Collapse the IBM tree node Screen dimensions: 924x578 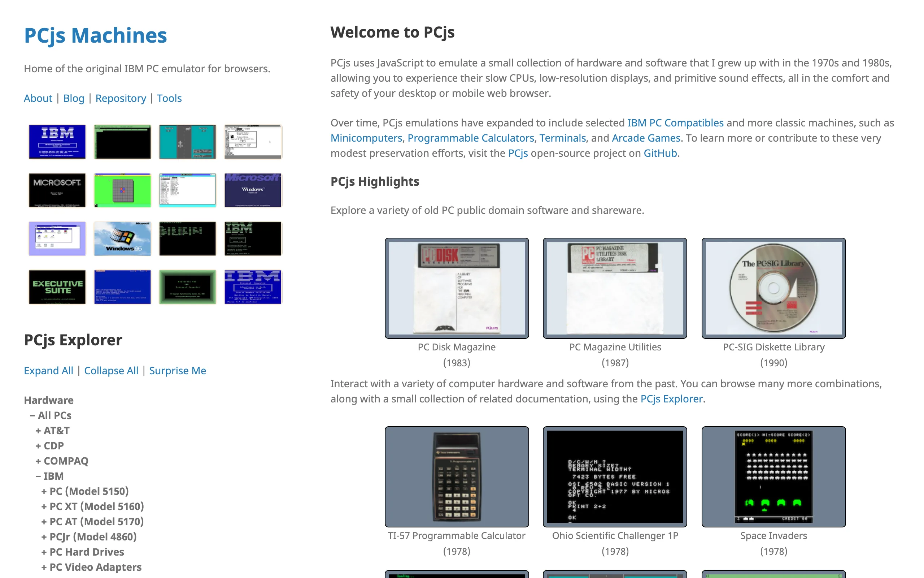[50, 476]
